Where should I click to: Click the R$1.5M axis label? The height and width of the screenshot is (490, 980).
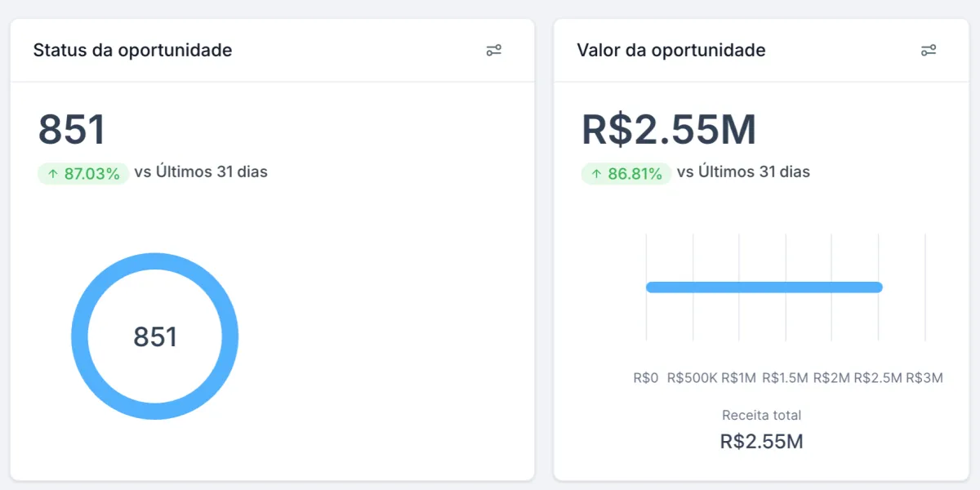pos(786,378)
